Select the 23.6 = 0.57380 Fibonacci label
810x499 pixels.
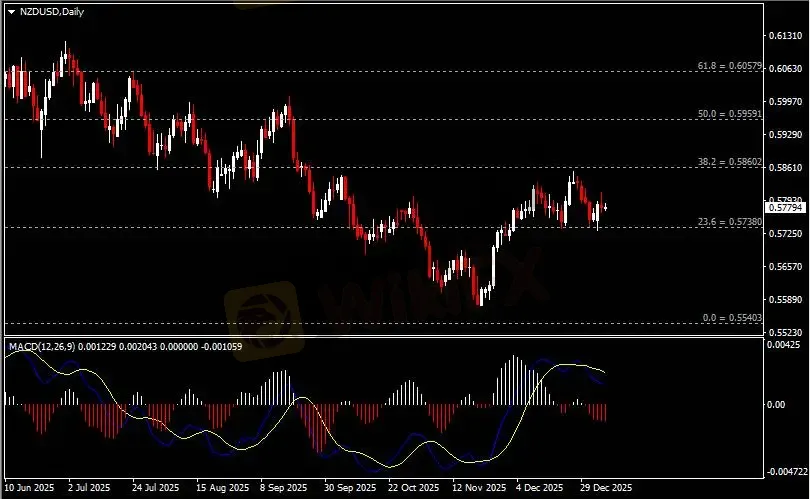[x=729, y=222]
